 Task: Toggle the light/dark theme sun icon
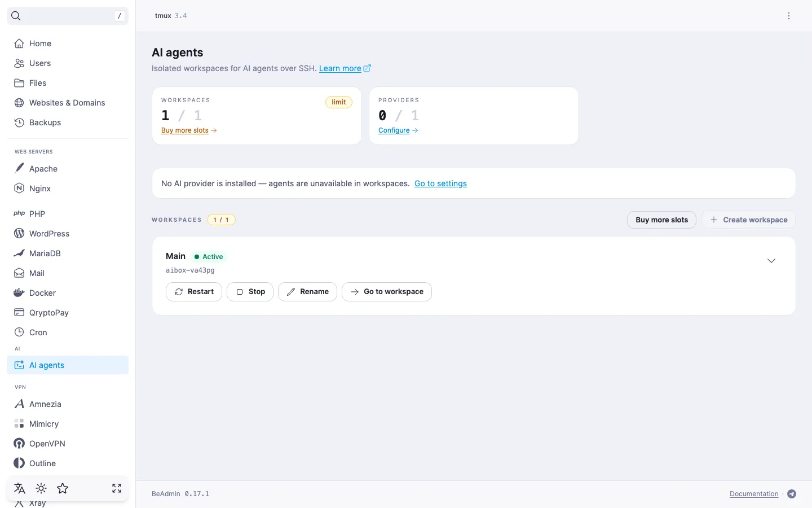click(x=41, y=488)
